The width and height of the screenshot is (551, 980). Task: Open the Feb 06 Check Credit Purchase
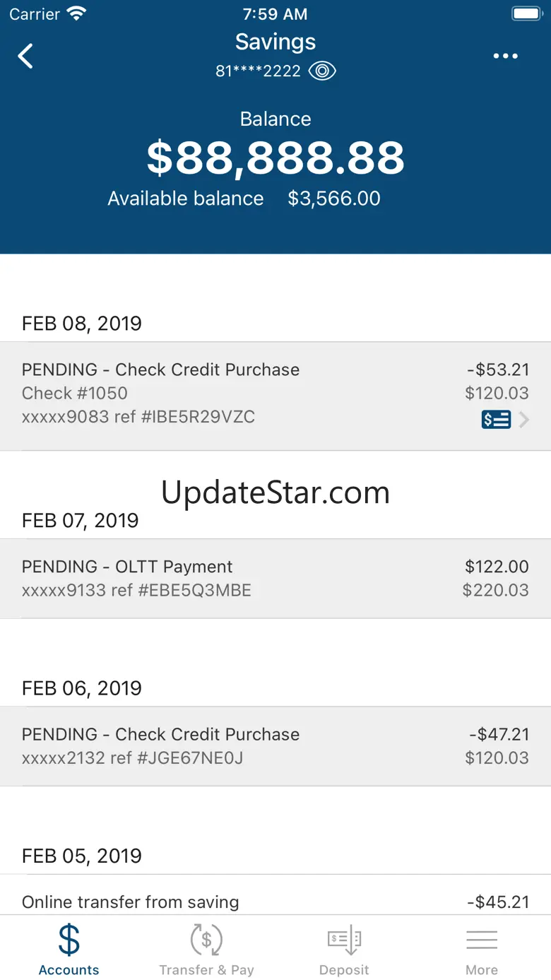pyautogui.click(x=275, y=745)
